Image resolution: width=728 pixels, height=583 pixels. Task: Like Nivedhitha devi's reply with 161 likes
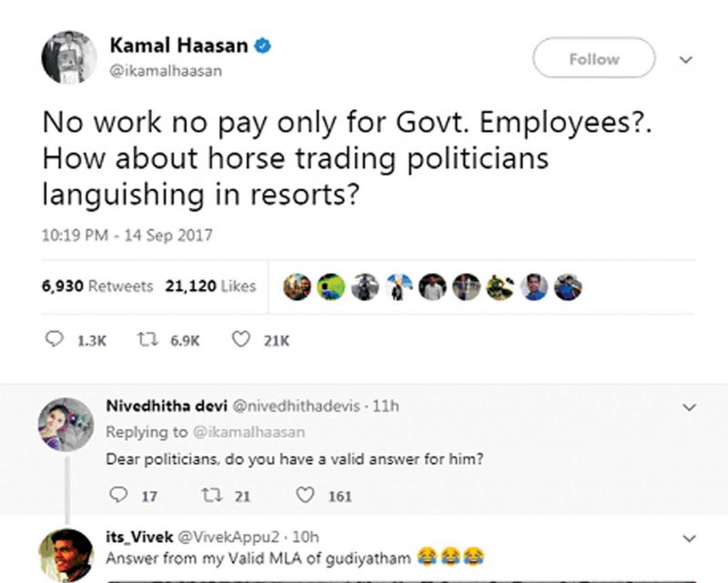pyautogui.click(x=305, y=495)
